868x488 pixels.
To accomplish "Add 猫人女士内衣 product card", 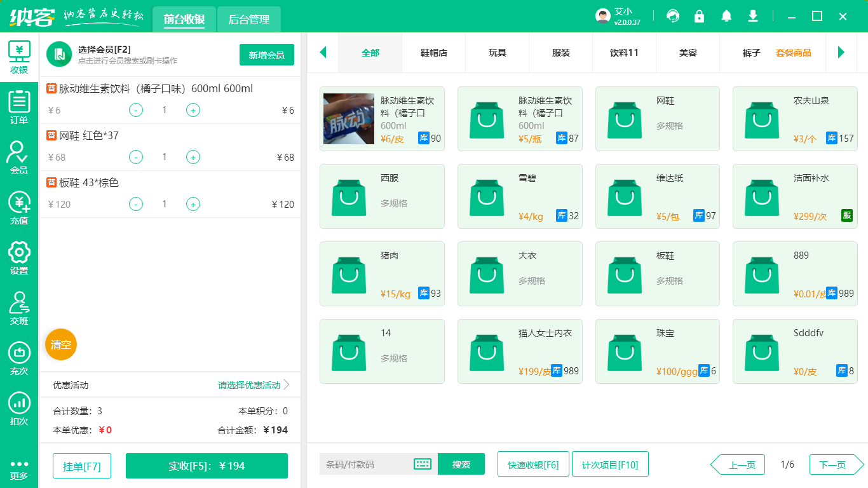I will tap(520, 351).
